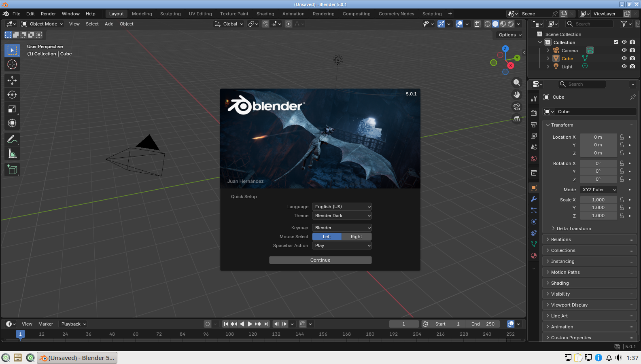
Task: Open the Language dropdown
Action: pos(342,207)
